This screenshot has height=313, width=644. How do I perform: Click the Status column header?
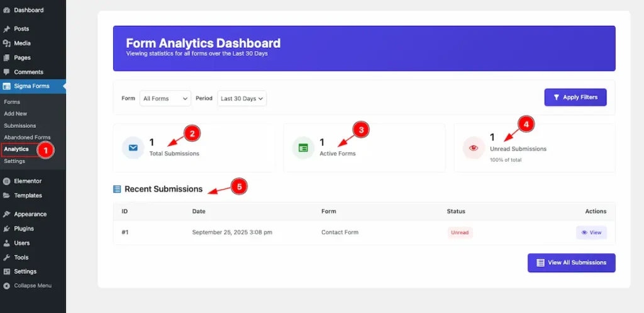(x=456, y=212)
